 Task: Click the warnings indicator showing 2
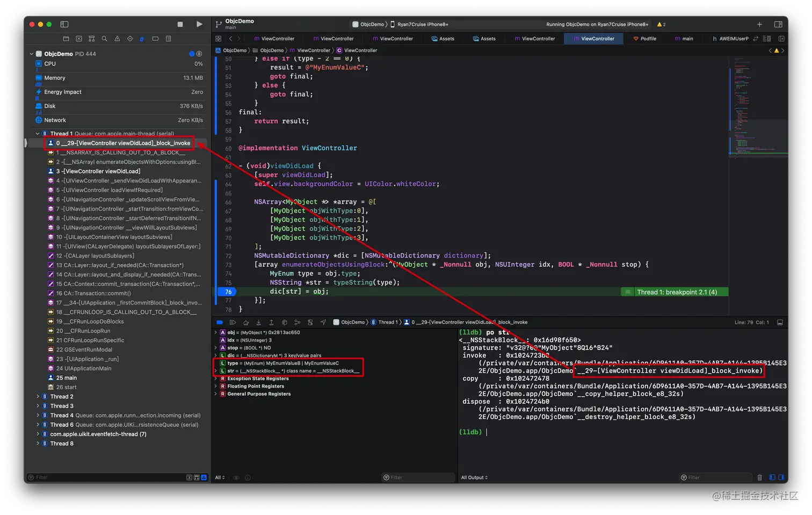661,24
